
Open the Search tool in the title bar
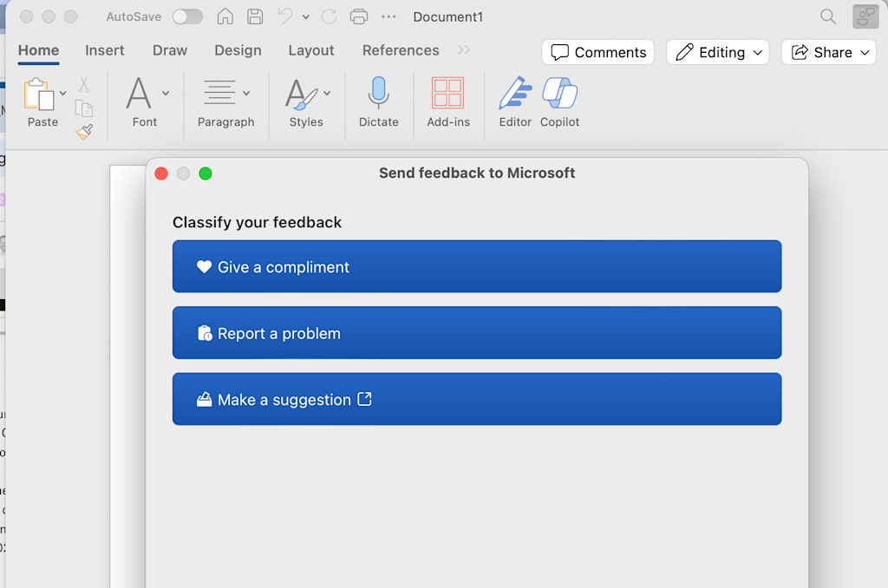pos(827,16)
